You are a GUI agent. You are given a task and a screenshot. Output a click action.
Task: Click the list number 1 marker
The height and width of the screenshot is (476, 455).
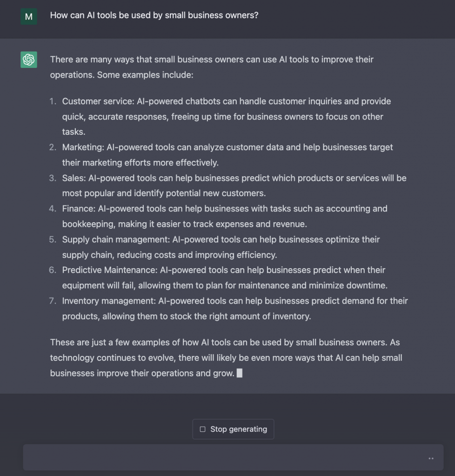(x=53, y=101)
